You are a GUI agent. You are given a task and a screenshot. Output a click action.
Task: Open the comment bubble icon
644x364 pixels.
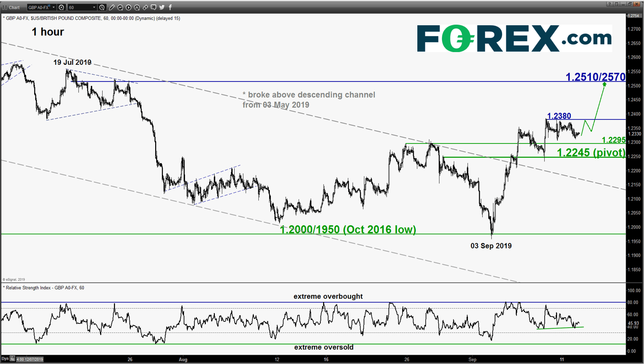pyautogui.click(x=153, y=7)
